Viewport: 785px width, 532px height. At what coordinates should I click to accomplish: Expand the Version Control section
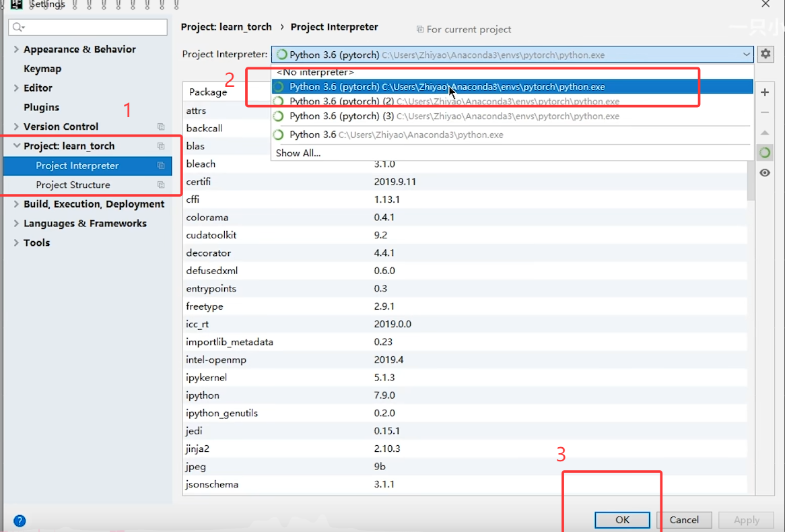16,126
